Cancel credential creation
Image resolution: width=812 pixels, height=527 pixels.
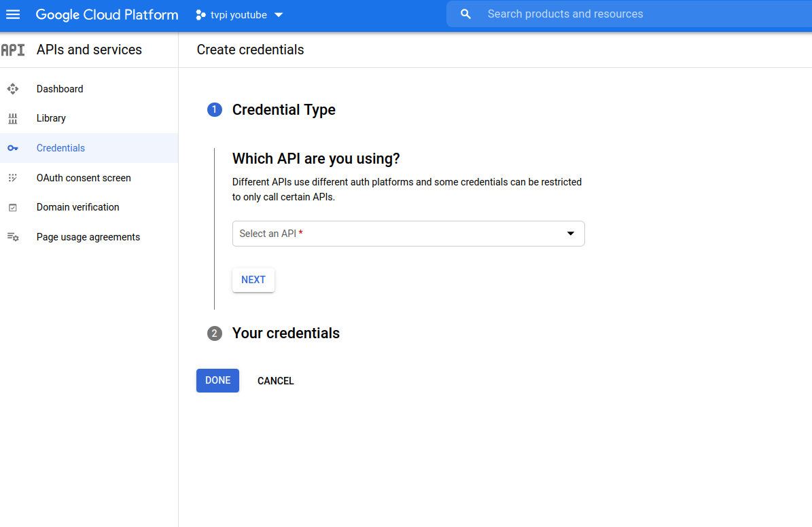(x=275, y=381)
